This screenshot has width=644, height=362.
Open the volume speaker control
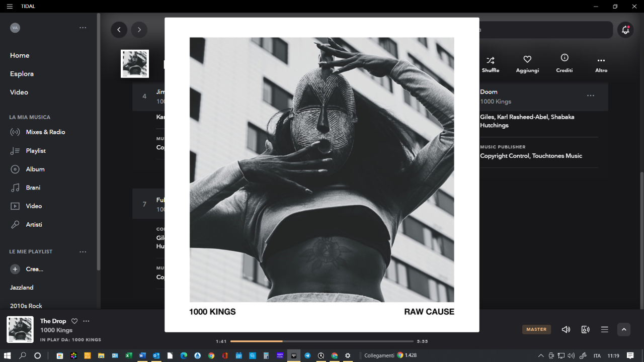click(x=566, y=329)
